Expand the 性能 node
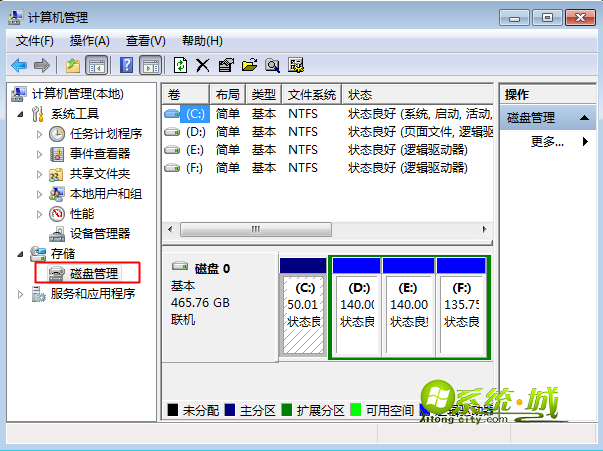Viewport: 603px width, 451px height. pos(39,214)
